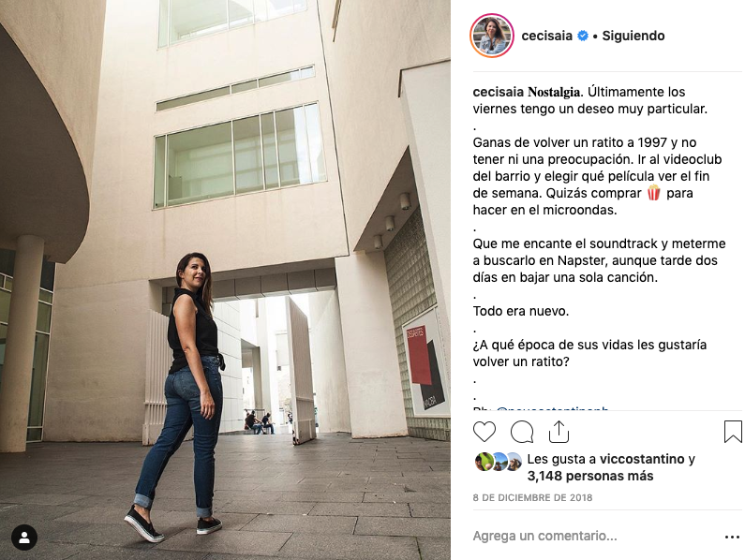Click the 8 de diciembre de 2018 date
745x560 pixels.
tap(532, 498)
